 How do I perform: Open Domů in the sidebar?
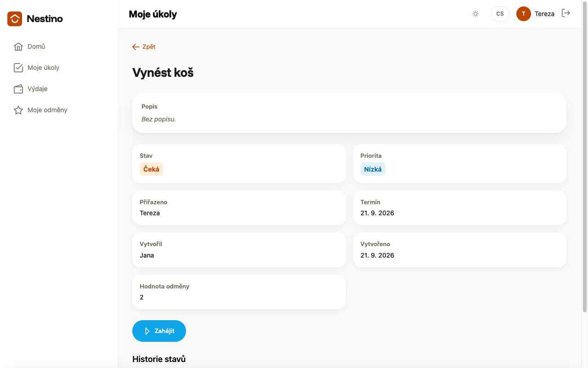point(59,46)
